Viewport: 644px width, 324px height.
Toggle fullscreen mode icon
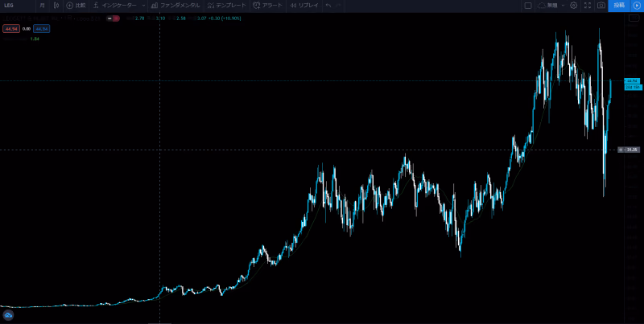click(588, 5)
